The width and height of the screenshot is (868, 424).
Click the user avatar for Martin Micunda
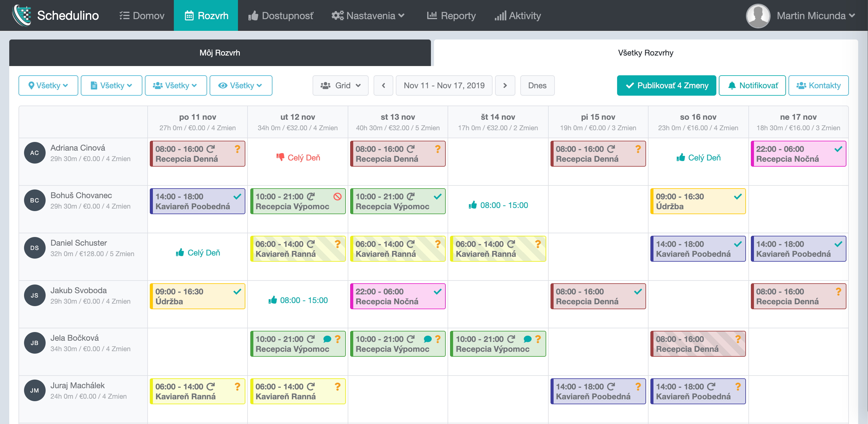click(x=758, y=15)
